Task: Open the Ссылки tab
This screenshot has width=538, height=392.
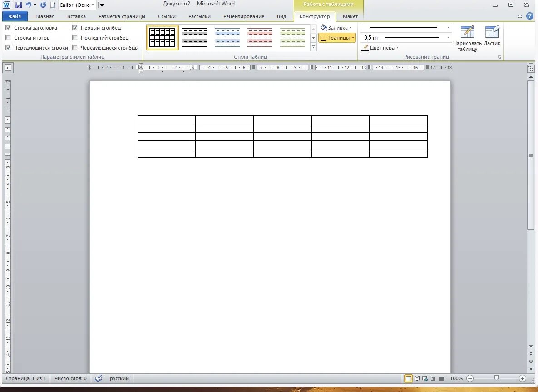Action: 167,16
